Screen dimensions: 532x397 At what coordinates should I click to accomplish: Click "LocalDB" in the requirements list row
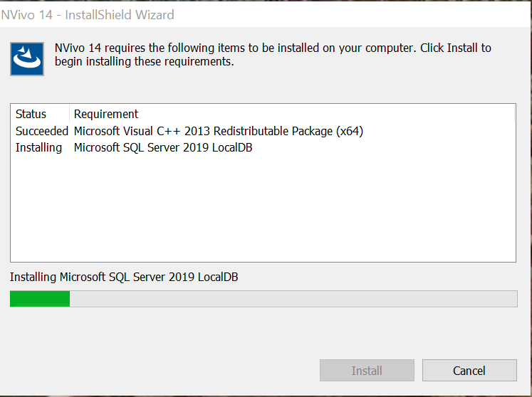(229, 148)
